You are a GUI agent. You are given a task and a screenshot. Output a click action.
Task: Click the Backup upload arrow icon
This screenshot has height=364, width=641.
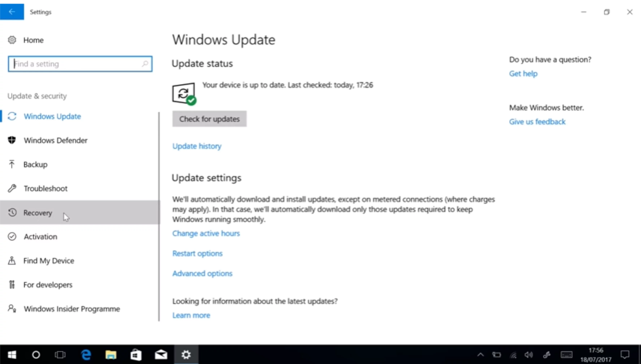coord(12,164)
